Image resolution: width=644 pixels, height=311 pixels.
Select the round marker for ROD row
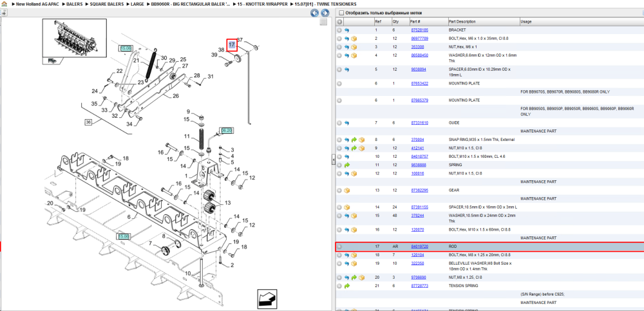coord(339,247)
